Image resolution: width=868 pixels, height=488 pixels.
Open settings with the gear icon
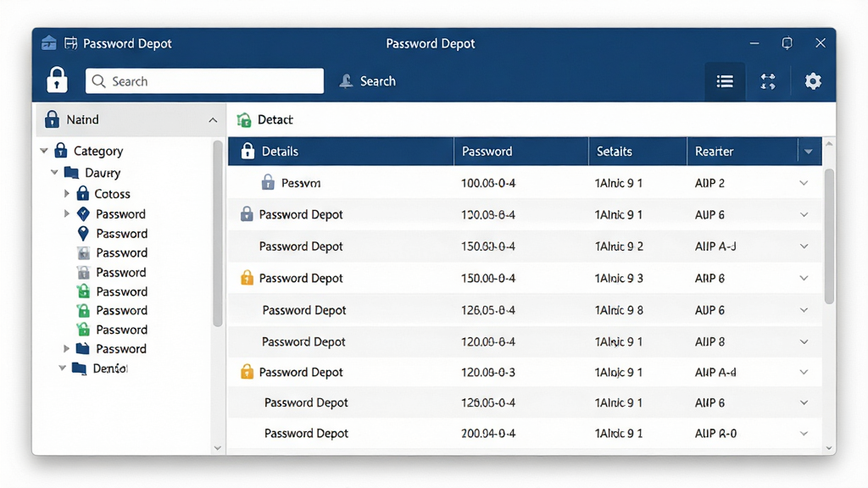coord(813,81)
